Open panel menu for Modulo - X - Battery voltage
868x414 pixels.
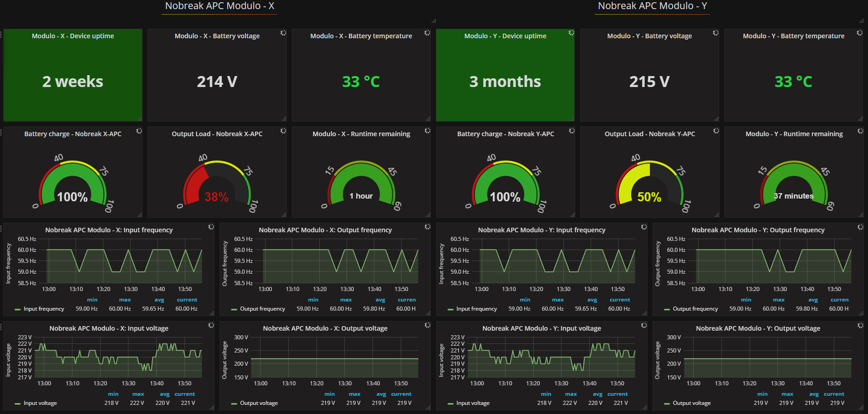click(217, 36)
